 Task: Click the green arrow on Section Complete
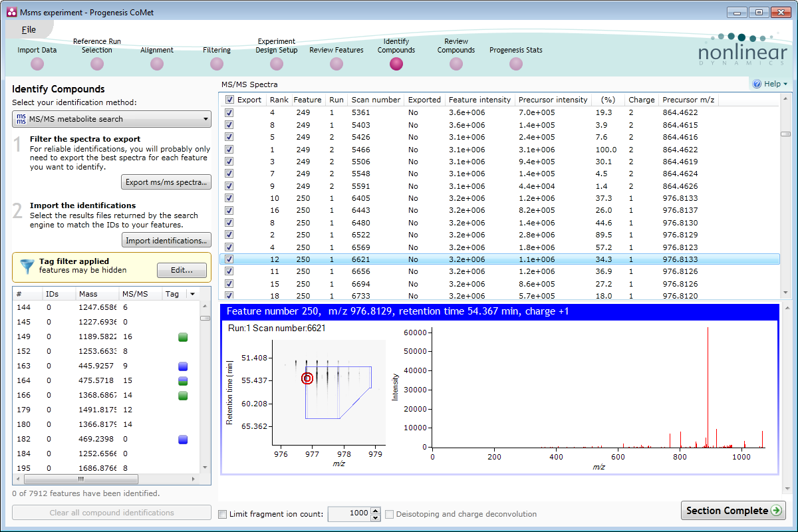[776, 511]
